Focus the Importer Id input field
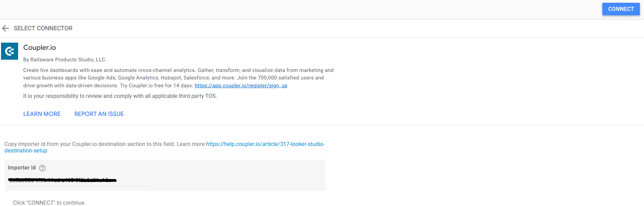Screen dimensions: 644x206 tap(79, 180)
